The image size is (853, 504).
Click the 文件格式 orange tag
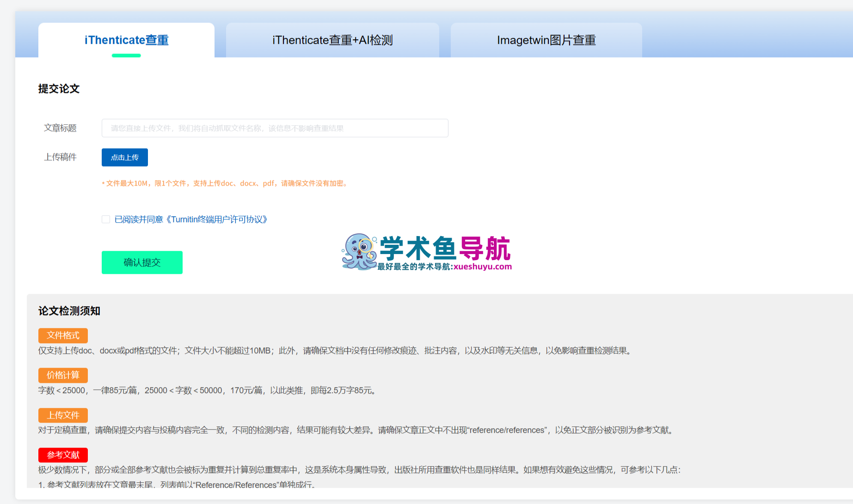(x=63, y=335)
